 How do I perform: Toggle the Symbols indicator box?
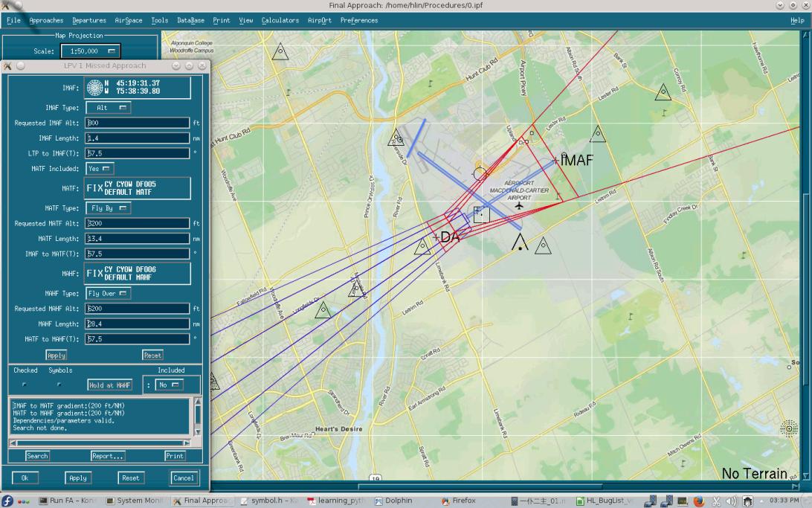coord(60,385)
